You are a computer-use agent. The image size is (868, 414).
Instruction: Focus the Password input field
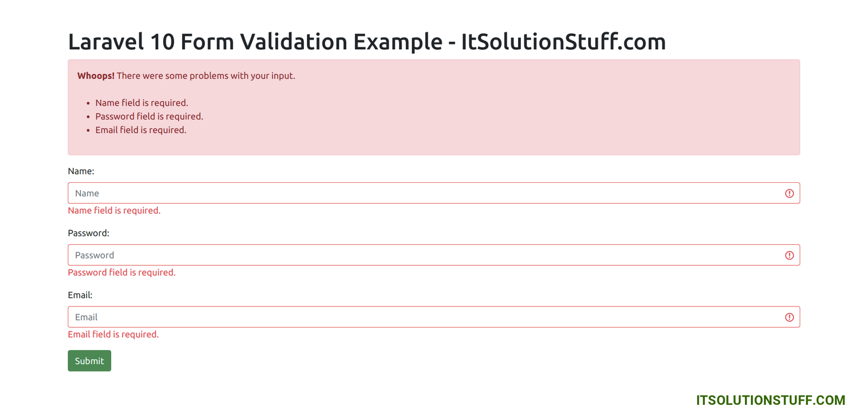click(423, 255)
